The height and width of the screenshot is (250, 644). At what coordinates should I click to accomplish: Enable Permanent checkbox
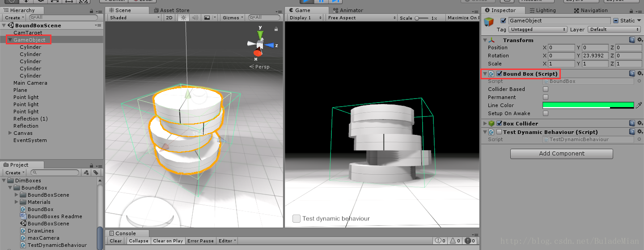(546, 97)
